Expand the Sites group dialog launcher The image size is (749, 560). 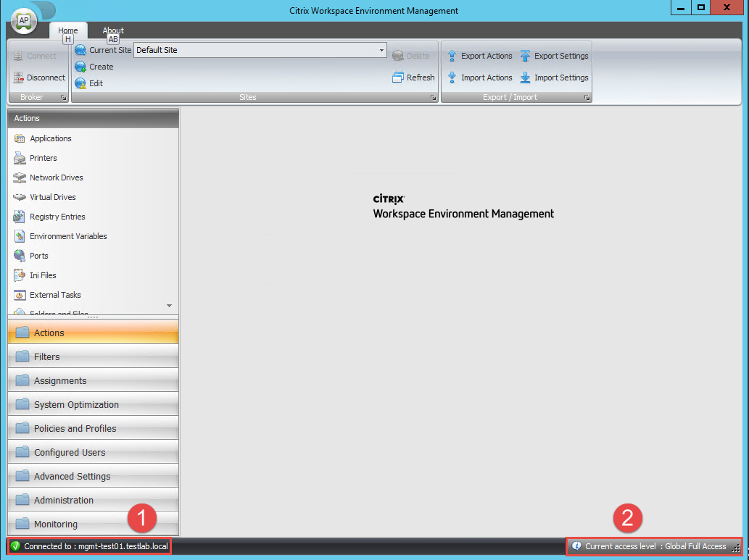[433, 97]
